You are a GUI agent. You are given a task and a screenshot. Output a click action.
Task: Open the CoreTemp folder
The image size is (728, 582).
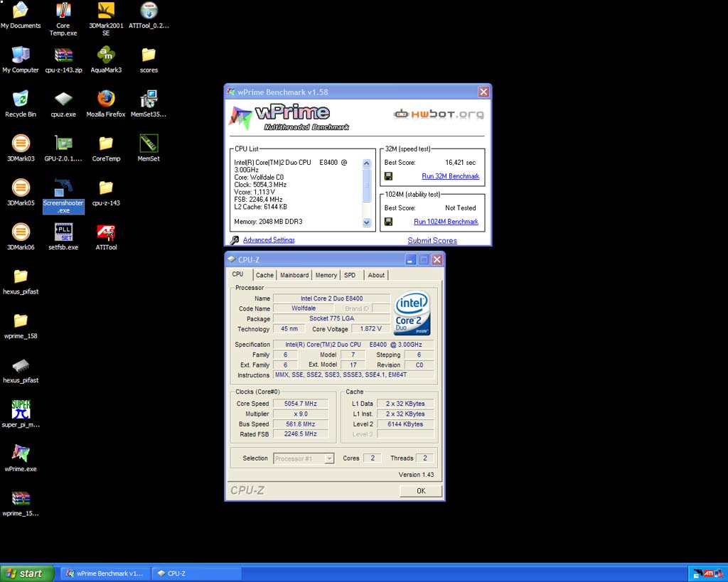coord(106,149)
